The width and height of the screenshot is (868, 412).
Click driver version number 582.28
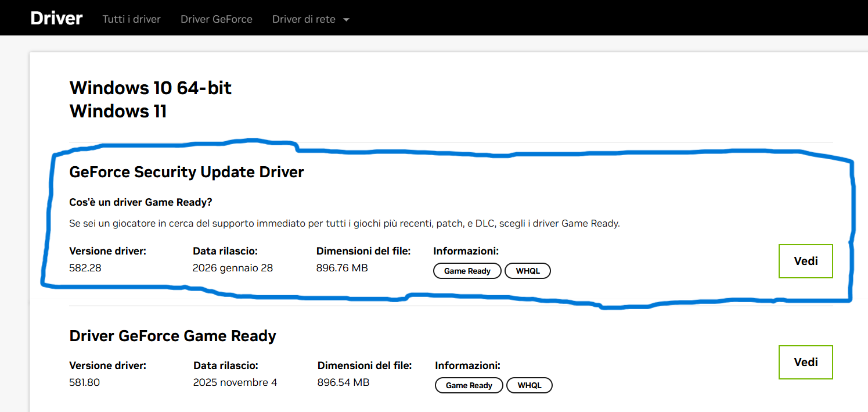click(85, 268)
